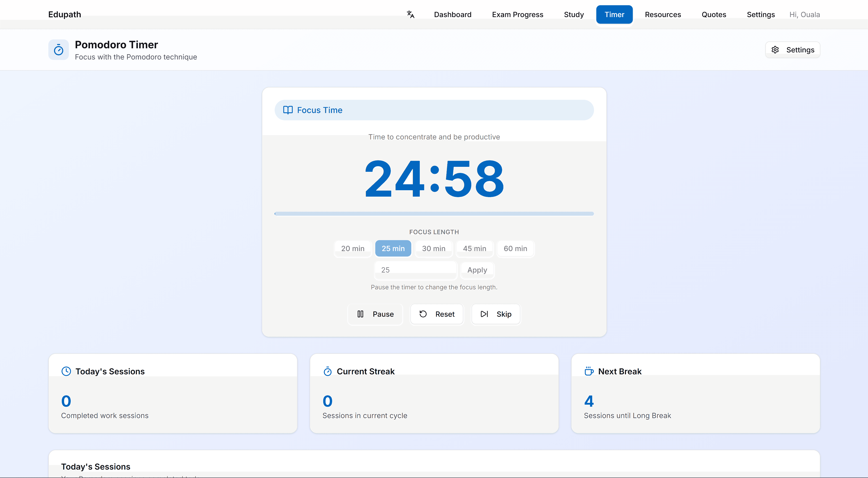Screen dimensions: 868x478
Task: Click the stopwatch icon by Current Streak
Action: 328,371
